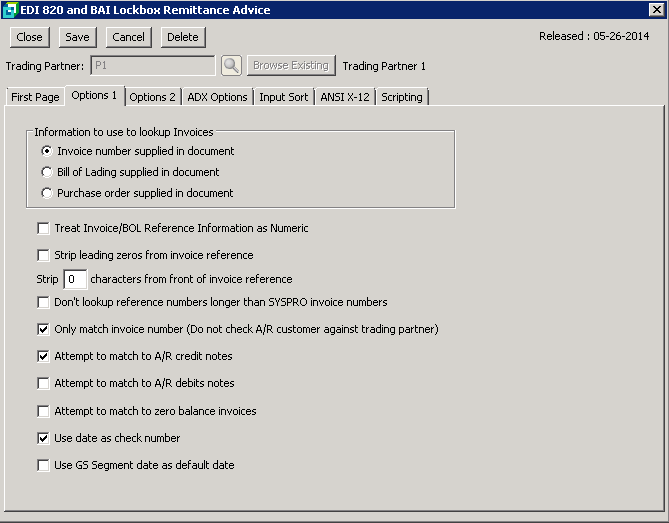669x523 pixels.
Task: Disable Use date as check number
Action: (x=43, y=438)
